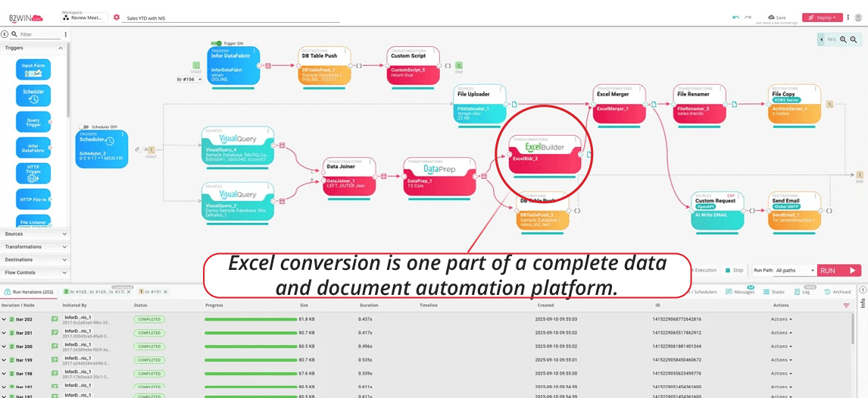Click the red iterations filter icon
The width and height of the screenshot is (868, 398).
(x=846, y=306)
